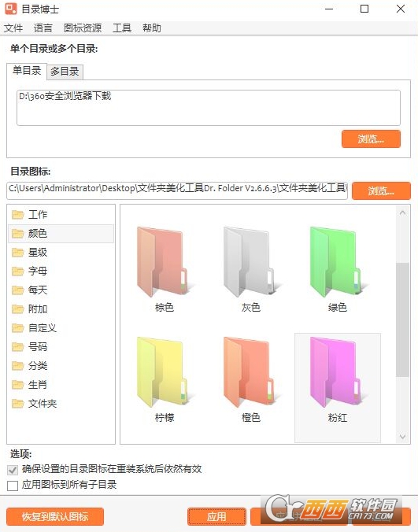Select the green (绿色) folder icon
Screen dimensions: 418x532
[337, 262]
